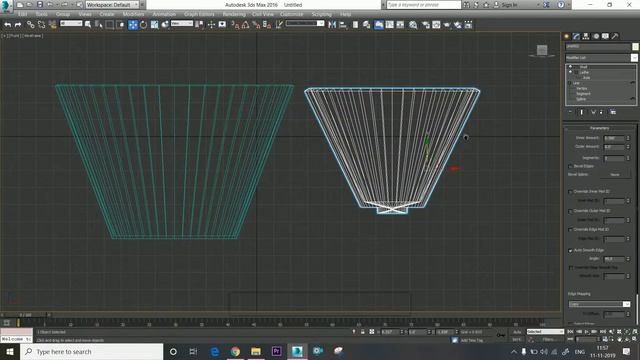
Task: Click the Bevel Spline None button
Action: (x=615, y=175)
